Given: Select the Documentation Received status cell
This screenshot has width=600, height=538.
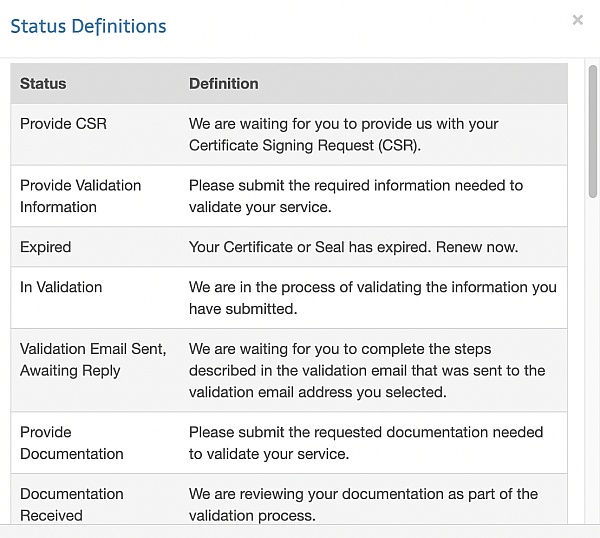Looking at the screenshot, I should (72, 504).
